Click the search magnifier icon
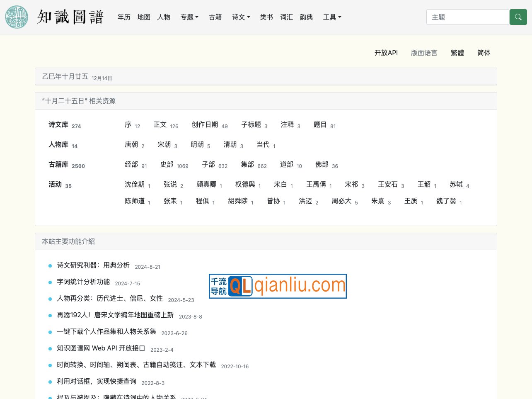Viewport: 532px width, 399px height. point(518,17)
